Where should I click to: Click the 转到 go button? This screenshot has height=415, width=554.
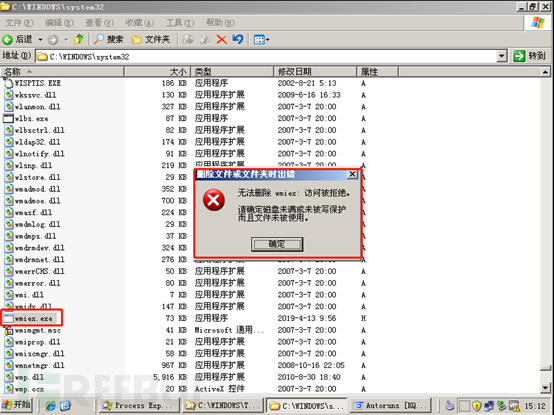tap(530, 56)
